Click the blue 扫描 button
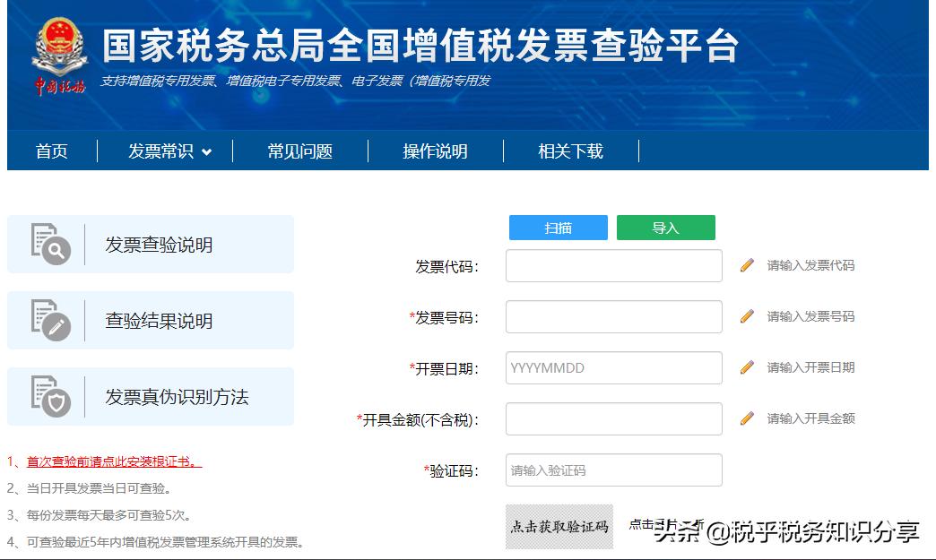Viewport: 936px width, 560px height. (x=558, y=228)
